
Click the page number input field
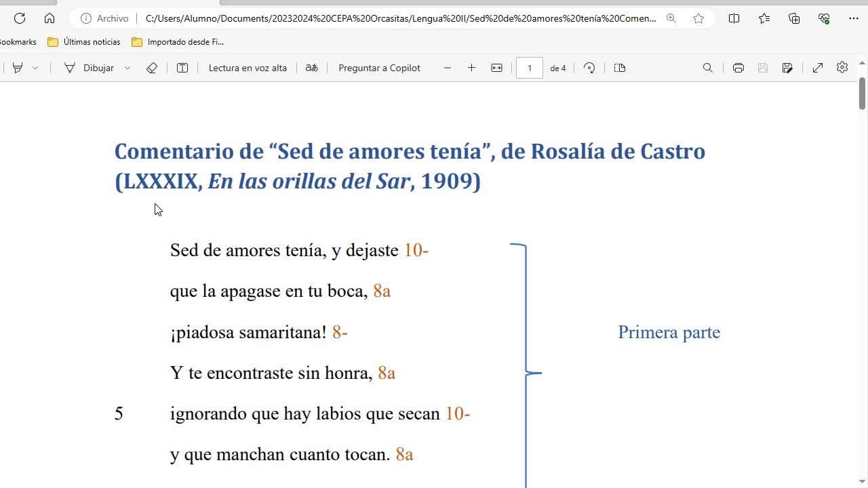click(530, 68)
